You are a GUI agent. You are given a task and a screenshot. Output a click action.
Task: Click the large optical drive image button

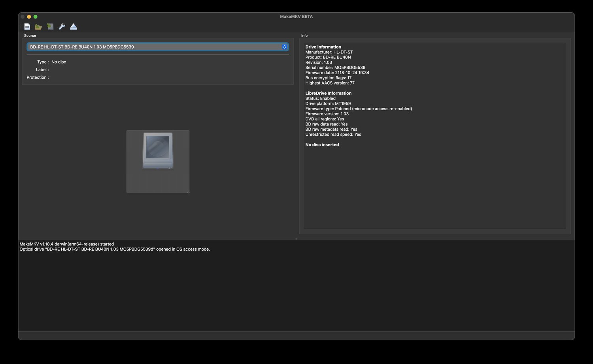158,161
